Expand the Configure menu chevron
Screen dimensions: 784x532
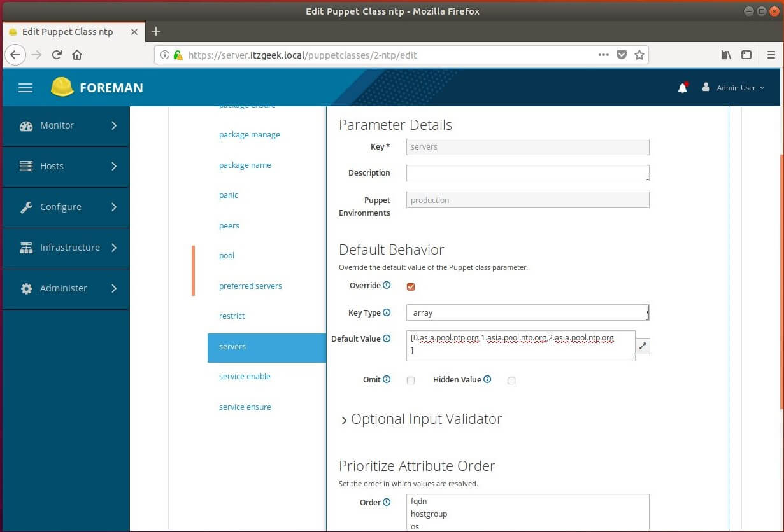(114, 207)
